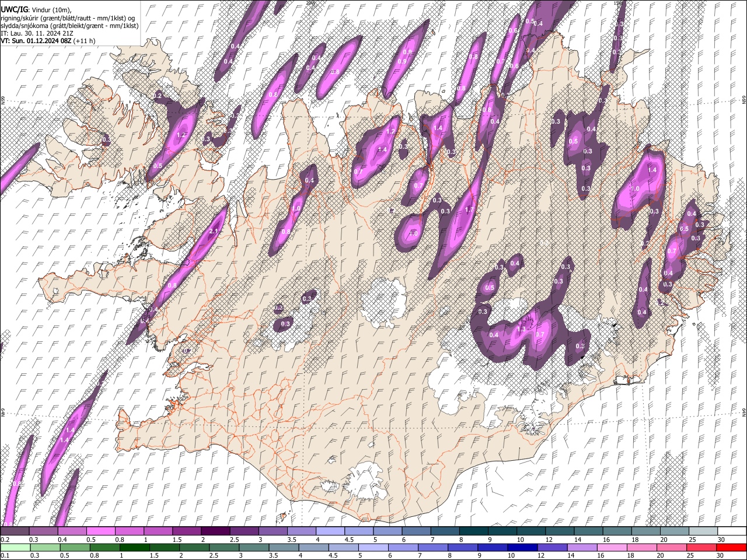Click the "2.1" precipitation value on the map
This screenshot has width=747, height=560.
(213, 232)
